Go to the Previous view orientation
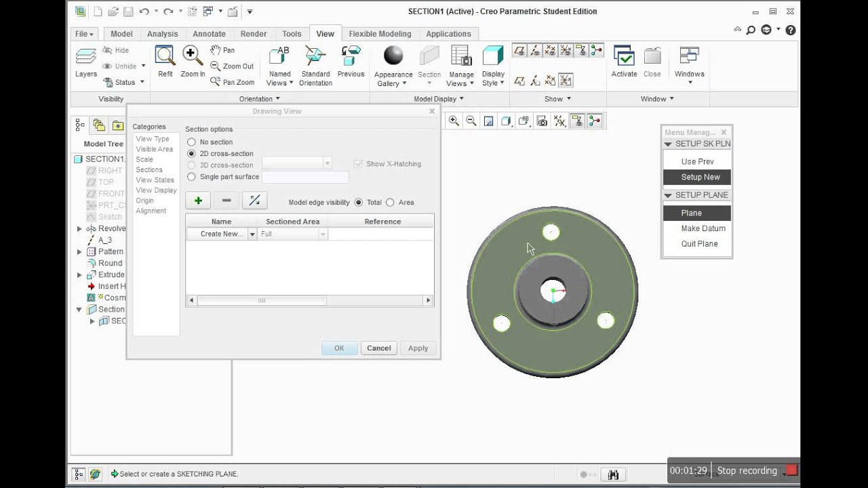Image resolution: width=868 pixels, height=488 pixels. point(351,62)
